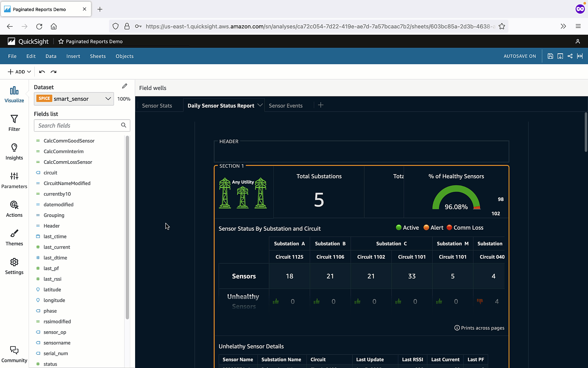Image resolution: width=588 pixels, height=368 pixels.
Task: Open the Themes panel
Action: (14, 237)
